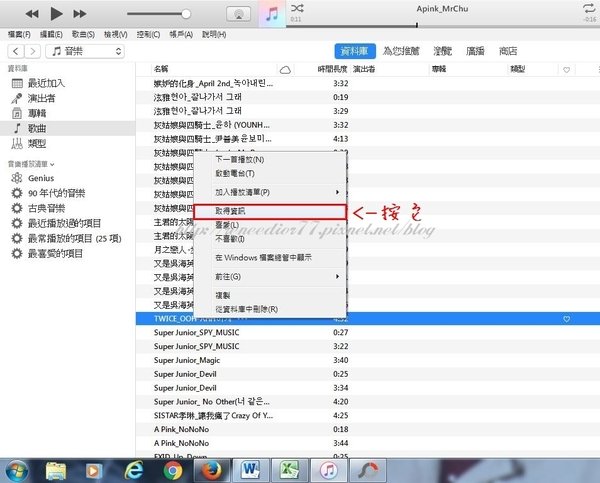Screen dimensions: 600x483
Task: Select 類型 in the sidebar
Action: pyautogui.click(x=67, y=144)
